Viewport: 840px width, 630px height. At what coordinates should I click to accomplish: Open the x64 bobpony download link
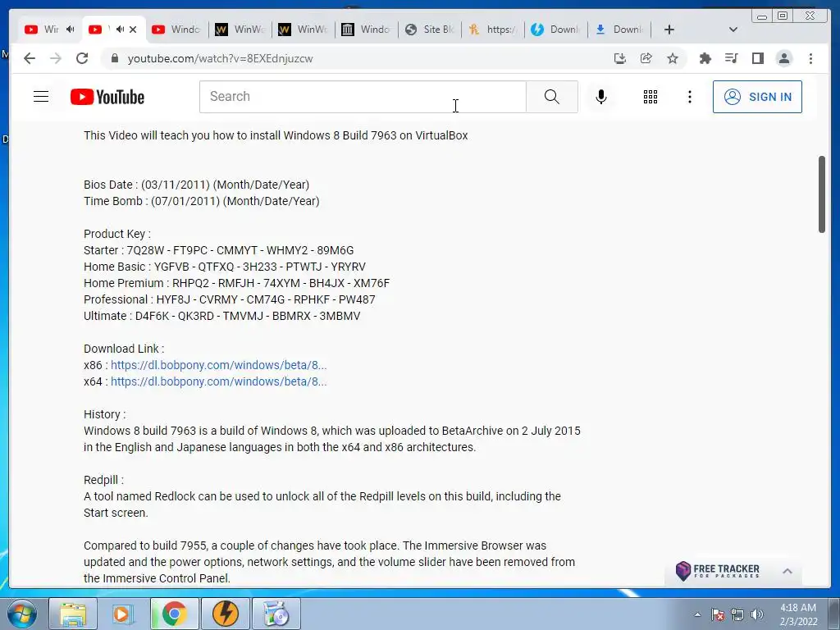218,382
